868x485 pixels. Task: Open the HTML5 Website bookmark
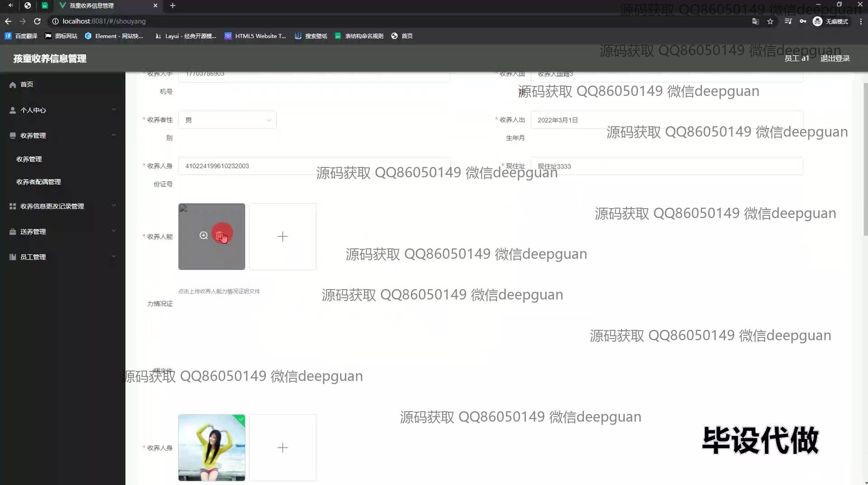255,36
